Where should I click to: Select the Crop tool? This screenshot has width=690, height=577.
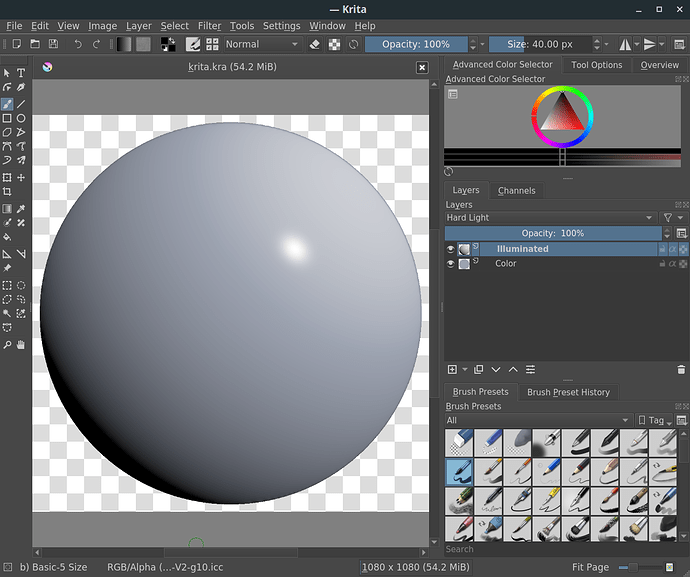7,191
